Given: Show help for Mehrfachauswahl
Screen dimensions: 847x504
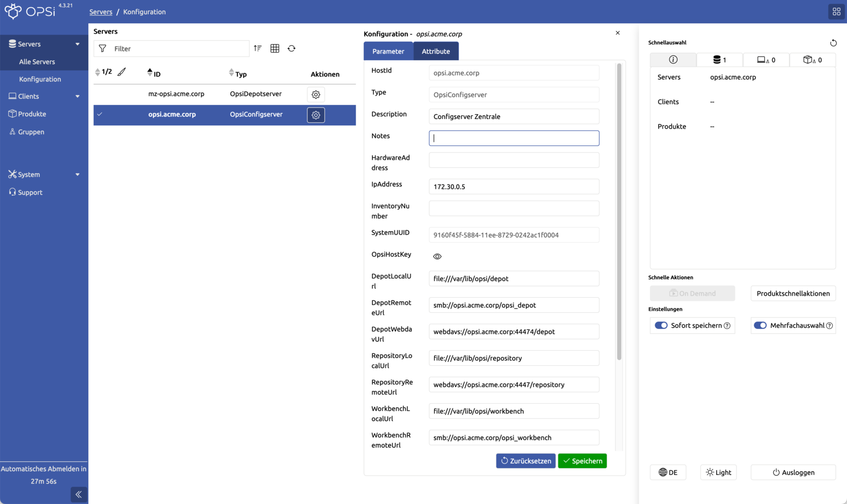Looking at the screenshot, I should (829, 326).
